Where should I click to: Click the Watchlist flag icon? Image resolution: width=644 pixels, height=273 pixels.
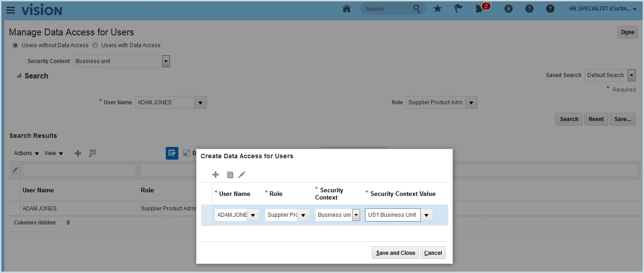pyautogui.click(x=458, y=9)
